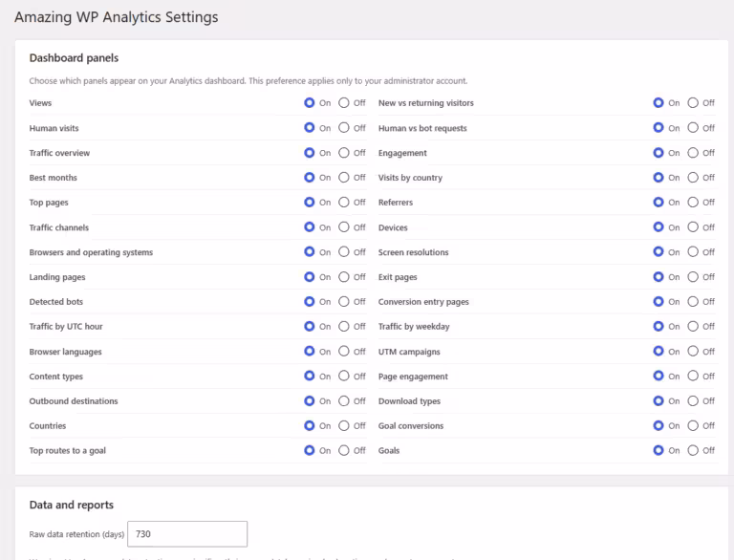Select On for Landing pages
734x560 pixels.
coord(310,277)
